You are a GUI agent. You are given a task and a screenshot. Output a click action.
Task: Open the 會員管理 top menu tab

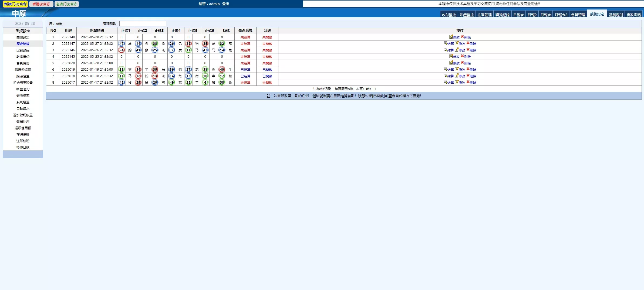[578, 15]
